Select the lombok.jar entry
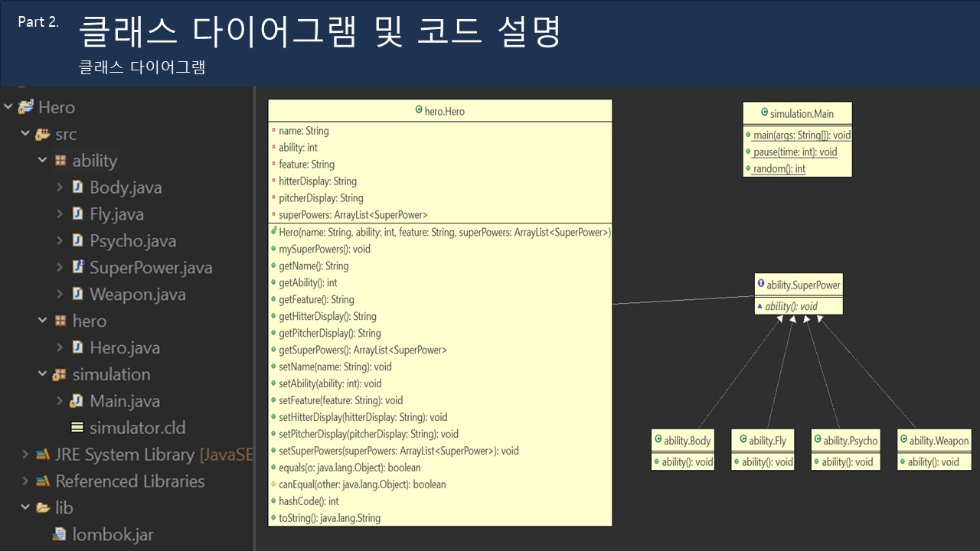Screen dimensions: 980x551 [113, 534]
